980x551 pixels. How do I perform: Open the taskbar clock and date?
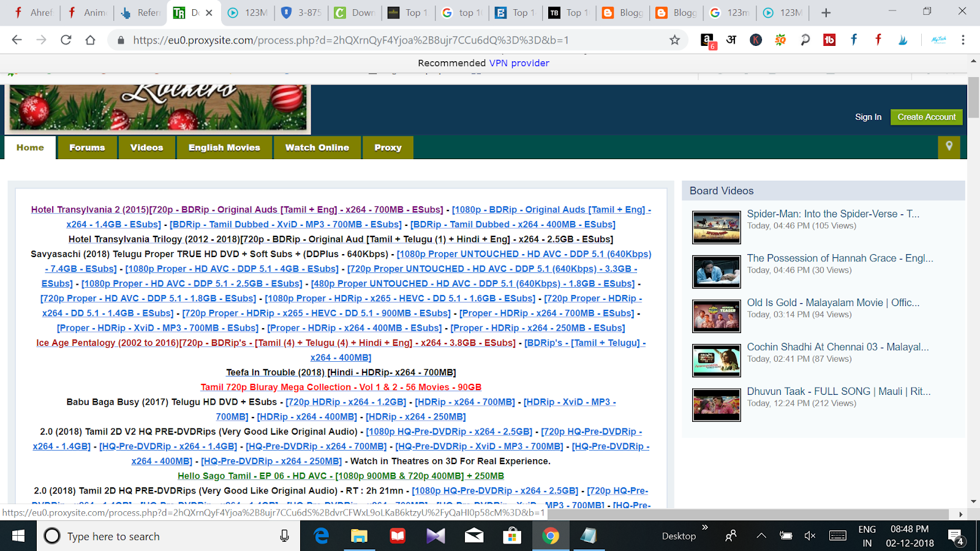[910, 536]
